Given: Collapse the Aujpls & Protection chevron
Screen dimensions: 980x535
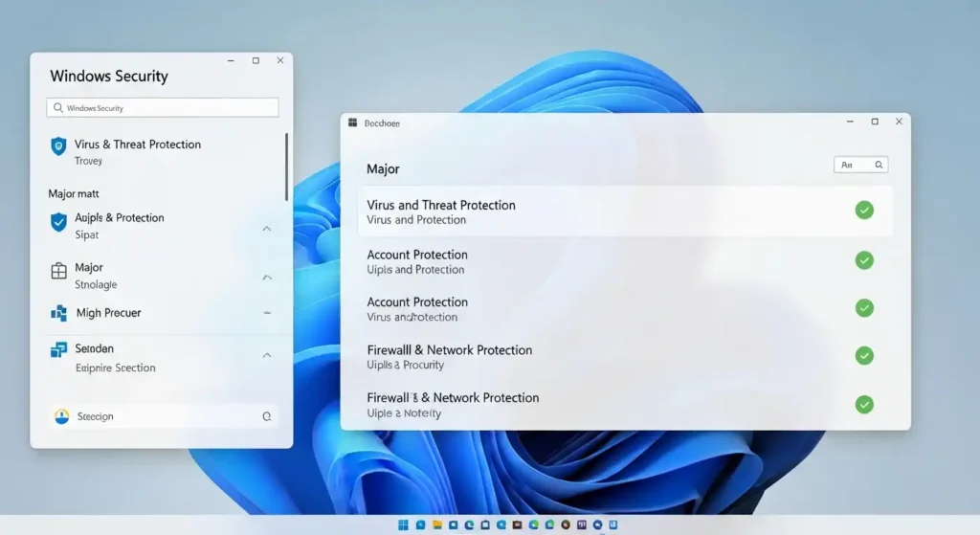Looking at the screenshot, I should coord(267,229).
